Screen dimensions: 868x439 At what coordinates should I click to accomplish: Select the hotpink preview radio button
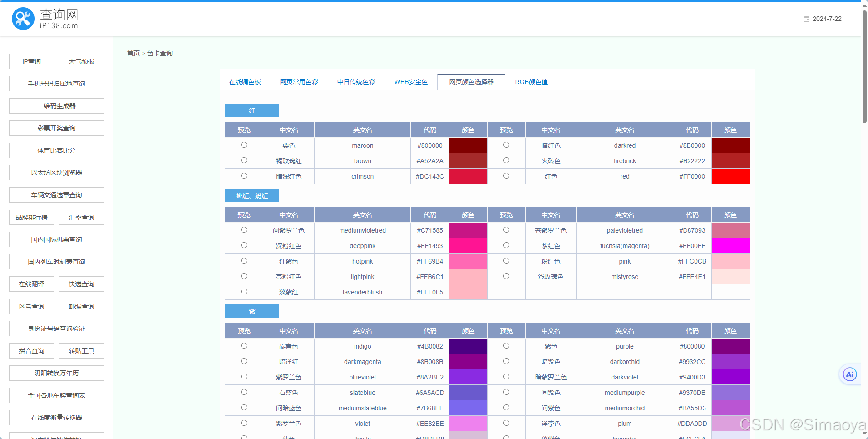tap(244, 261)
